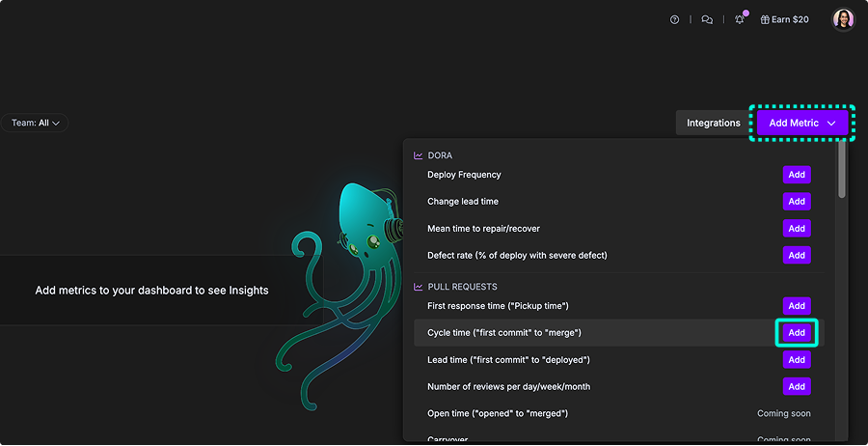868x446 pixels.
Task: Click Coming soon next to Open time
Action: click(x=784, y=413)
